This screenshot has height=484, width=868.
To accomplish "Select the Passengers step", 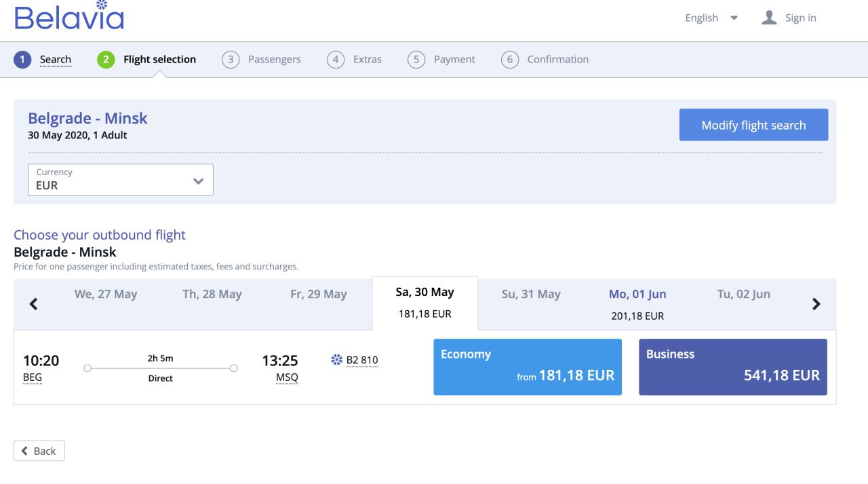I will point(275,60).
